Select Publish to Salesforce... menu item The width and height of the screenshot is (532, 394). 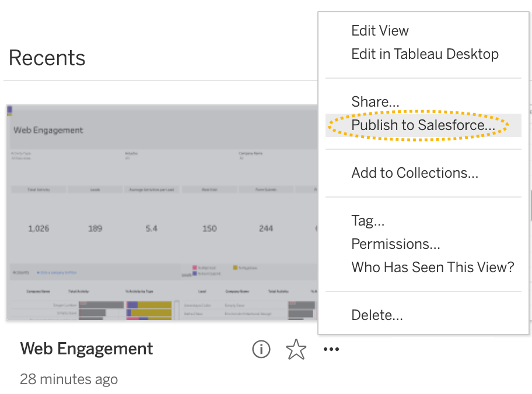[423, 125]
